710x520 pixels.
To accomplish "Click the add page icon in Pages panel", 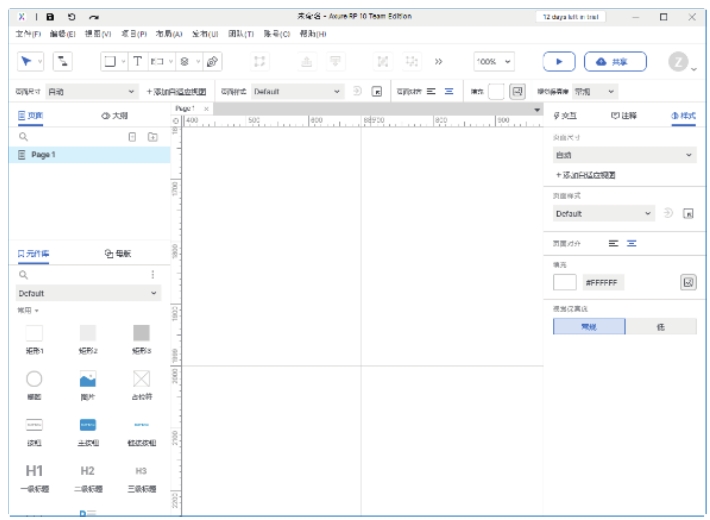I will pyautogui.click(x=133, y=136).
